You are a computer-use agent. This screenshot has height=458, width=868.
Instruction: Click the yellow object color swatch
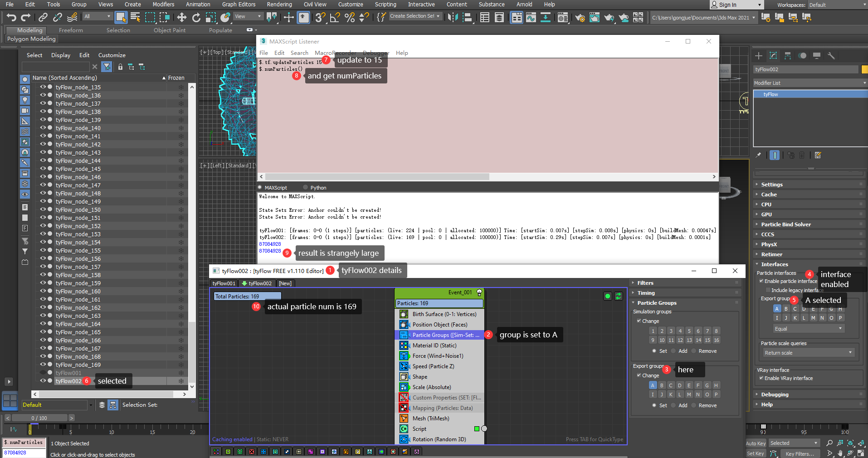coord(864,69)
